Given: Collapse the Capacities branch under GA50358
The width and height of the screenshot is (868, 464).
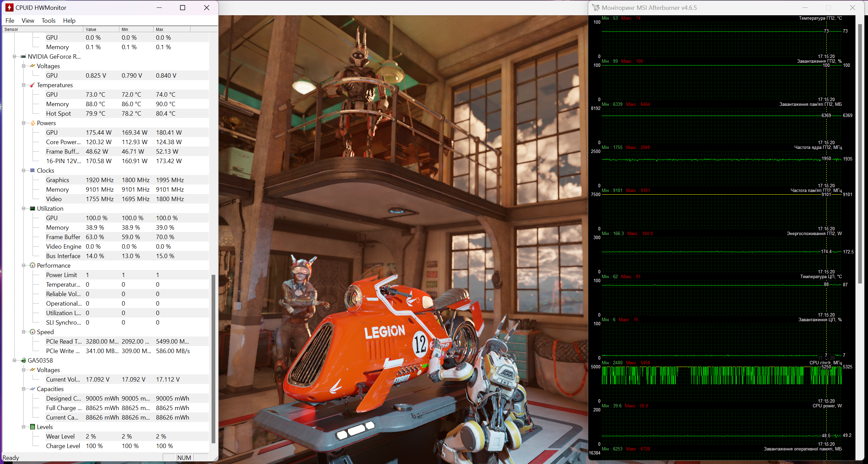Looking at the screenshot, I should pos(24,389).
